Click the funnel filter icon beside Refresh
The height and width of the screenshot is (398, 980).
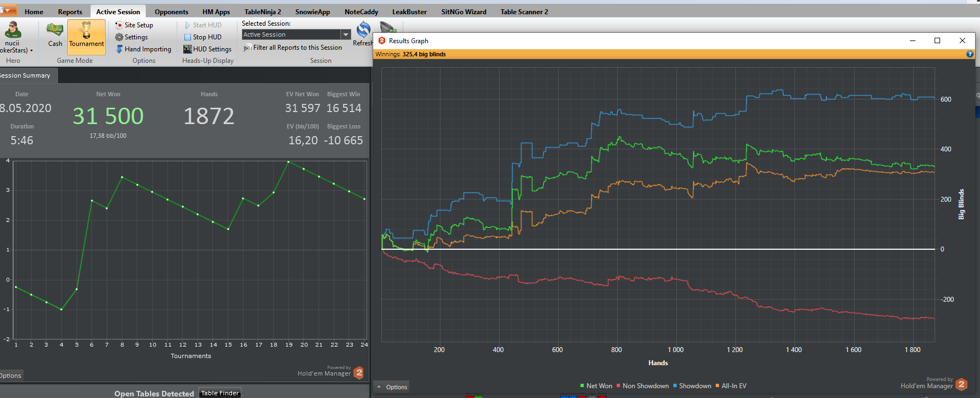point(388,27)
